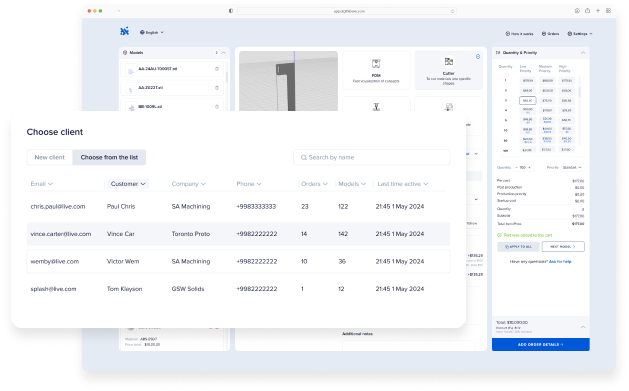Screen dimensions: 629x391
Task: Click the Next Model button
Action: tap(563, 247)
